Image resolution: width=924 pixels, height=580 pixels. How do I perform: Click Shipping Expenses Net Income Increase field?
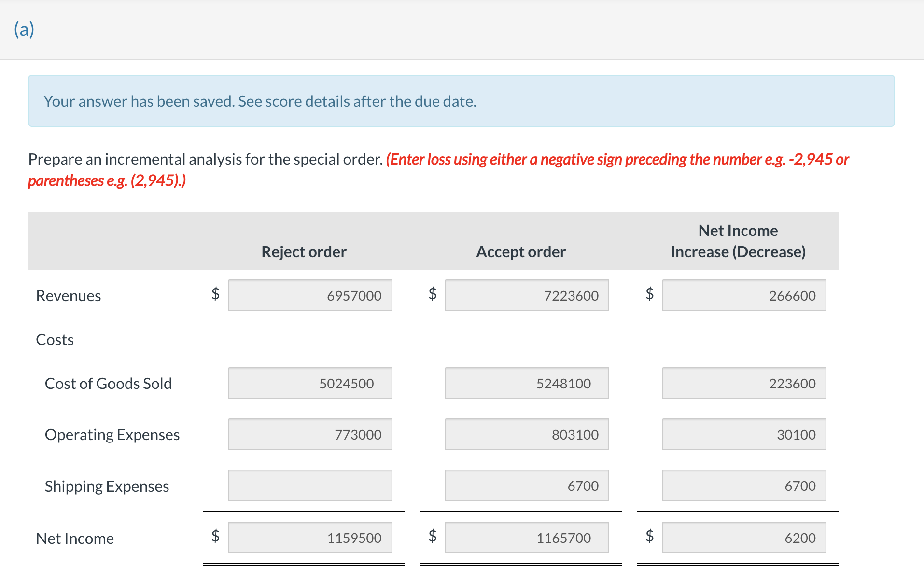(x=744, y=485)
